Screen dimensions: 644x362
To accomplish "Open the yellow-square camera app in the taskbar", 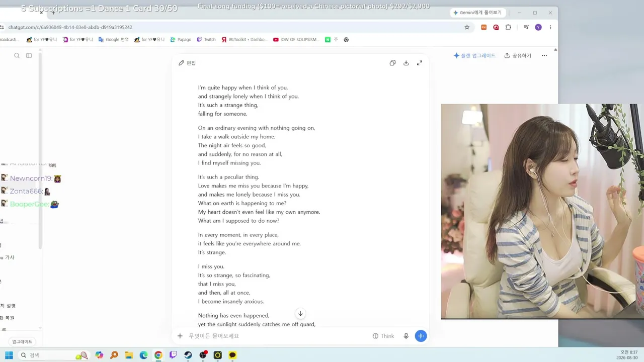I will click(217, 355).
